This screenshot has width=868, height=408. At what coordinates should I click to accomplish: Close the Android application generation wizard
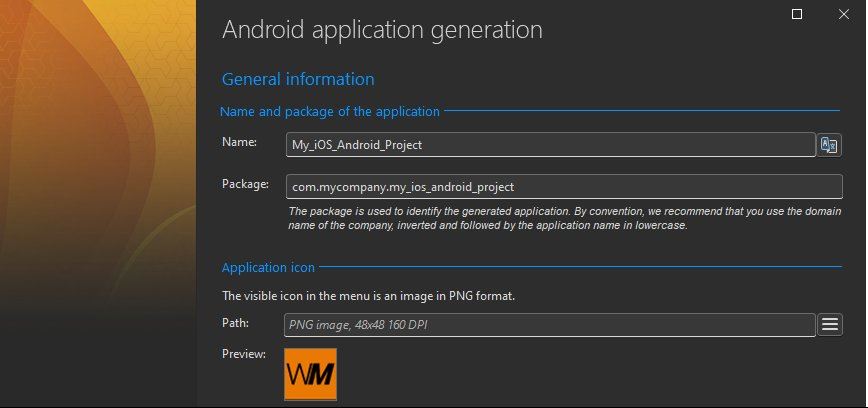tap(844, 14)
